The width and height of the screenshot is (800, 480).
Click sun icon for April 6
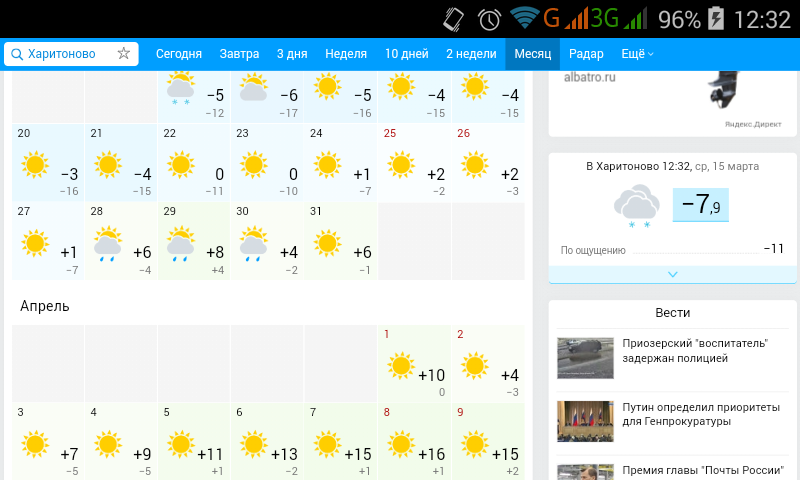(x=254, y=444)
